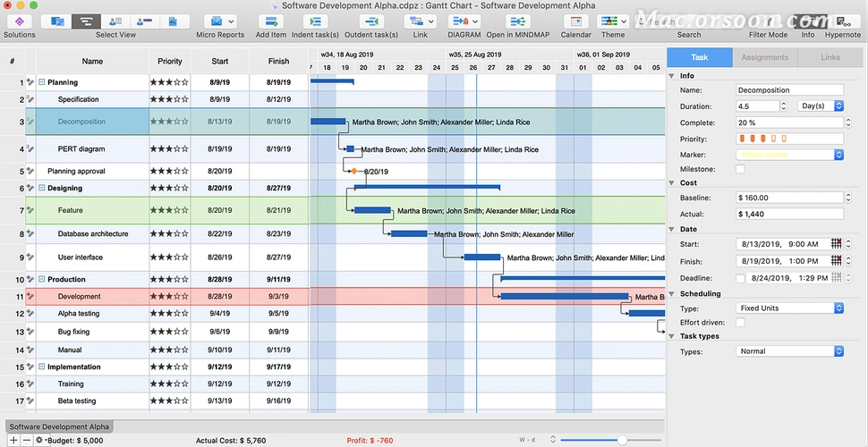Switch to the Links tab
Image resolution: width=868 pixels, height=447 pixels.
(x=830, y=57)
